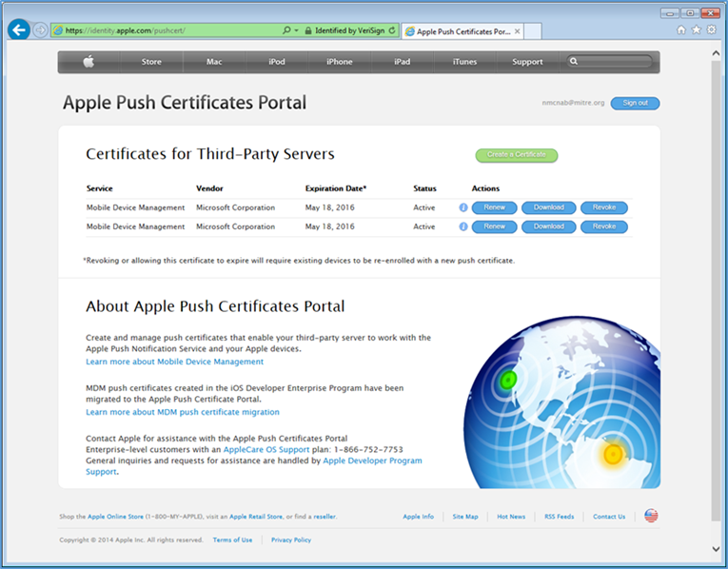Click the scrollbar down arrow
Viewport: 728px width, 569px height.
pos(716,549)
